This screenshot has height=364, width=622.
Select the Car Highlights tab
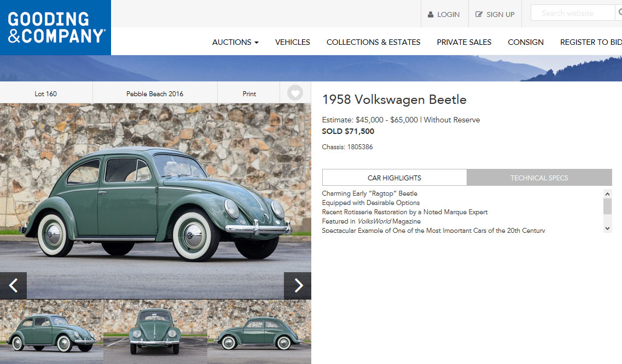pos(394,178)
